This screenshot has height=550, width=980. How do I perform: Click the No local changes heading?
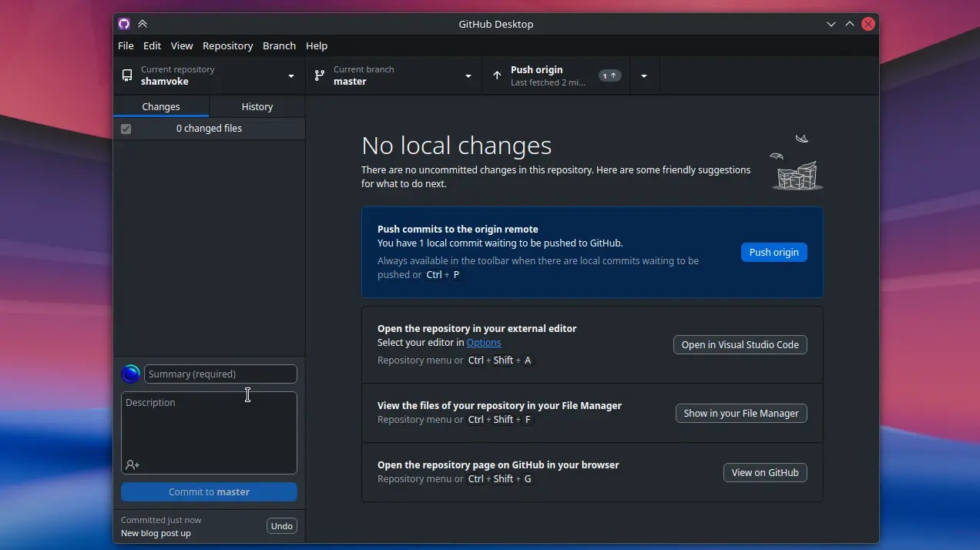coord(457,146)
